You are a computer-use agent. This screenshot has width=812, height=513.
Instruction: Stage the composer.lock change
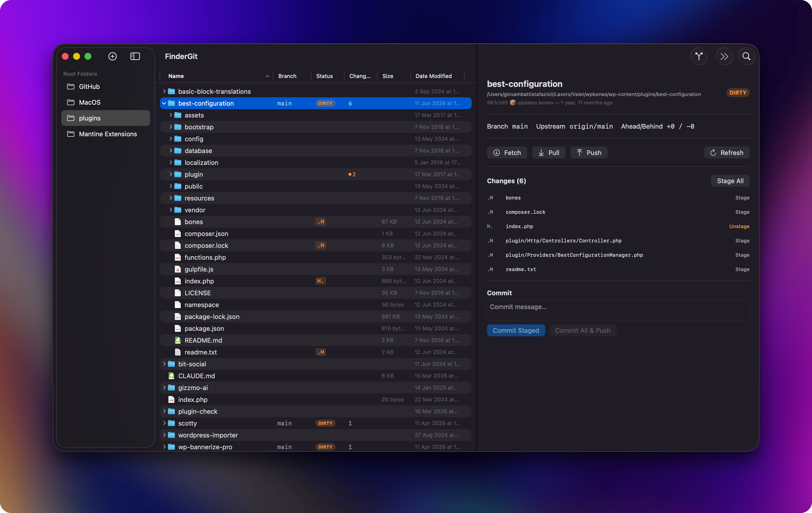point(742,212)
